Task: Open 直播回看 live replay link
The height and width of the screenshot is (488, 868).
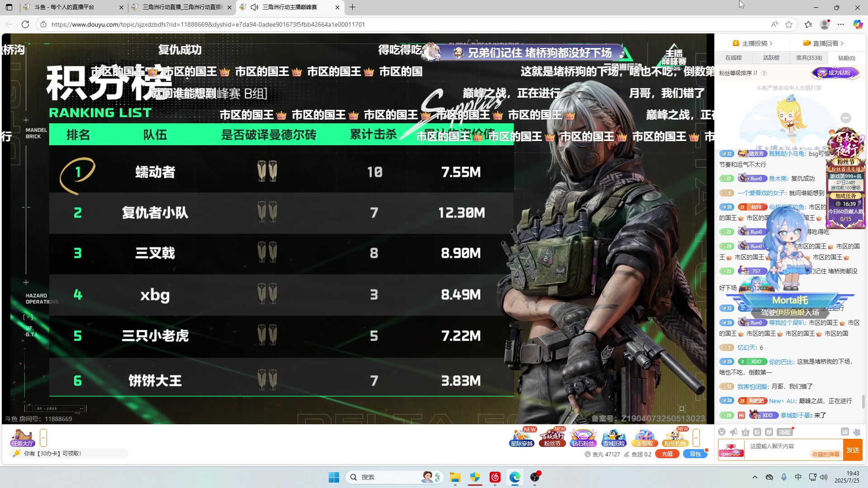Action: (x=823, y=43)
